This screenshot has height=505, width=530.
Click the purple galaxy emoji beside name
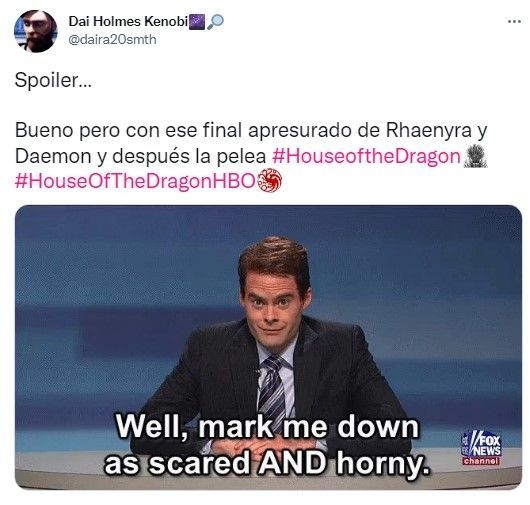(x=197, y=22)
